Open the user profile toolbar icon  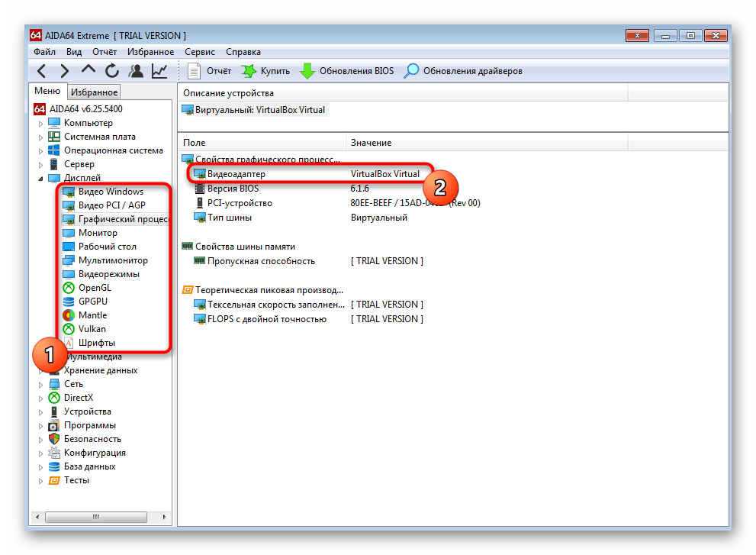tap(136, 71)
